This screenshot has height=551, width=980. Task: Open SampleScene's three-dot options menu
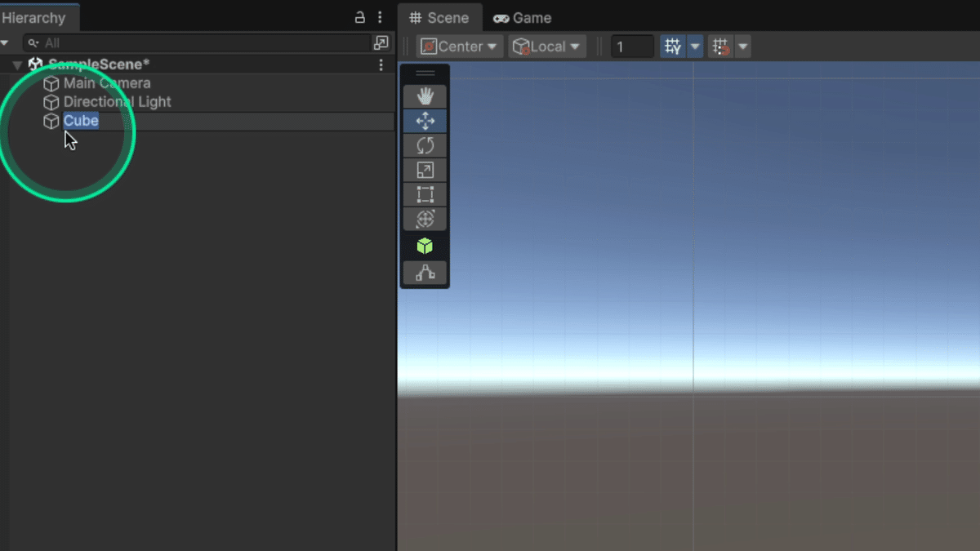point(381,64)
